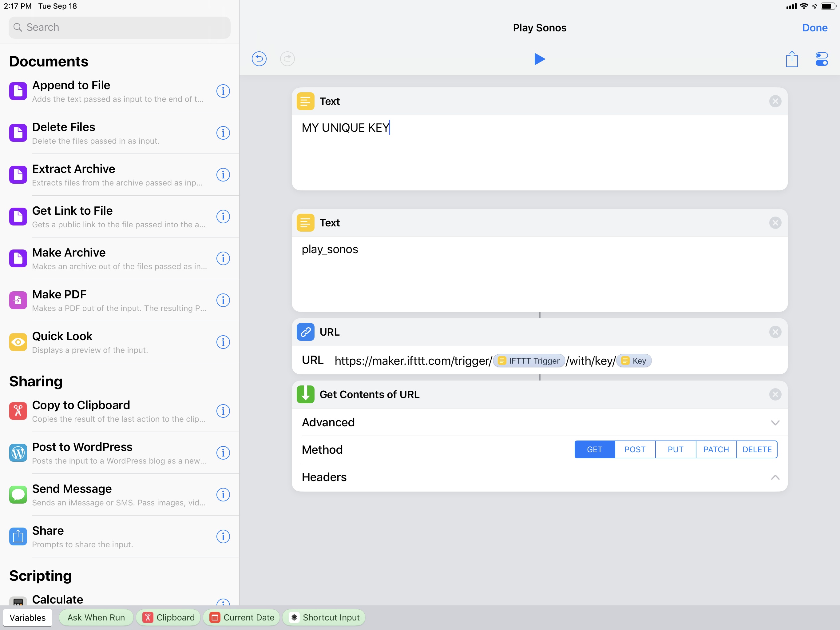Select the POST method
Screen dimensions: 840x630
pos(635,449)
